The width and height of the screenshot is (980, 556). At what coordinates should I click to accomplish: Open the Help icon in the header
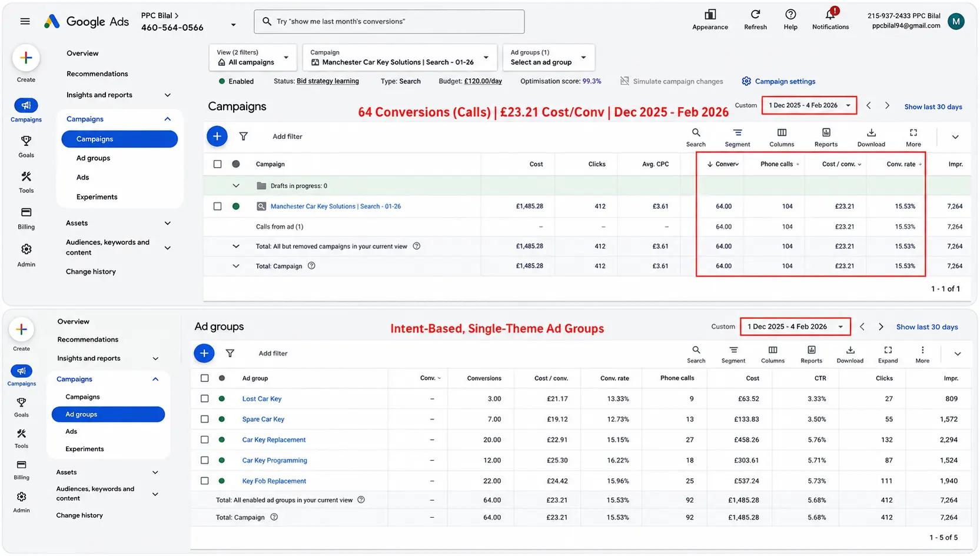[790, 15]
